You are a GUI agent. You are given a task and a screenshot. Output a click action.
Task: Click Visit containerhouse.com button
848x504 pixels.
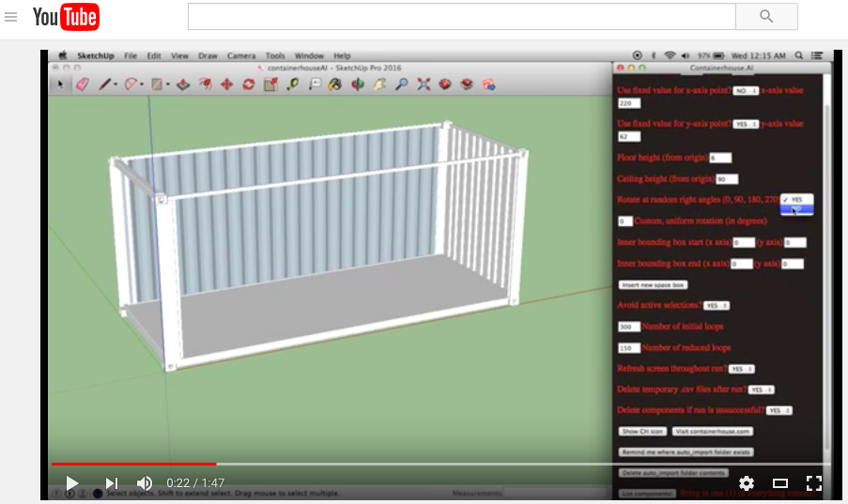click(x=713, y=432)
